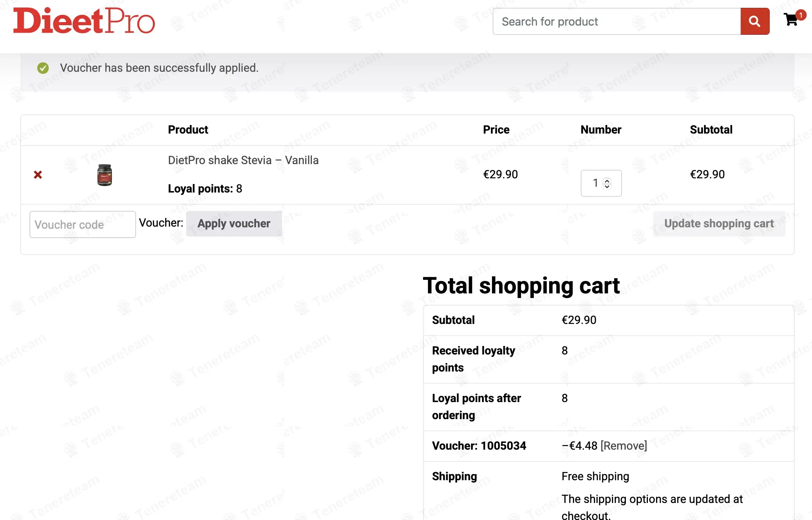
Task: Click the Subtotal column header
Action: click(711, 130)
